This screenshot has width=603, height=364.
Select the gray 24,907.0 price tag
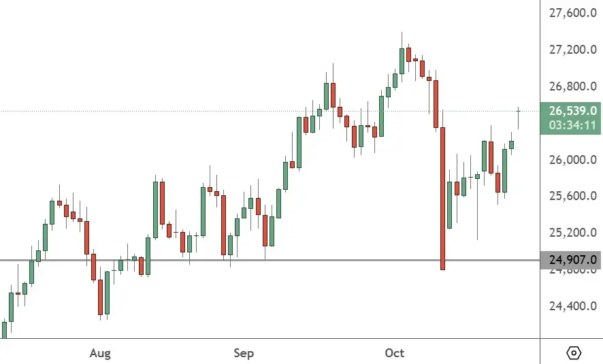[570, 260]
